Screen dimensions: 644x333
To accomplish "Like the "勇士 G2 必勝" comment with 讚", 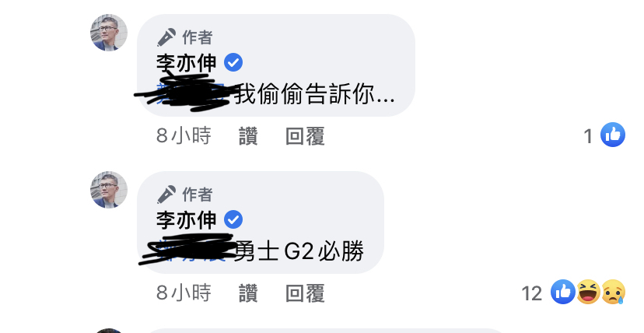I will 248,293.
